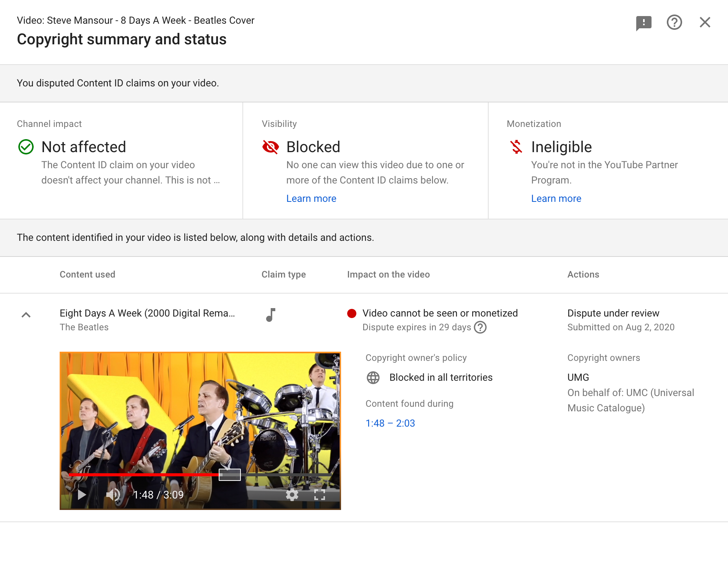728x565 pixels.
Task: Click the 'Claim type' column header
Action: tap(284, 274)
